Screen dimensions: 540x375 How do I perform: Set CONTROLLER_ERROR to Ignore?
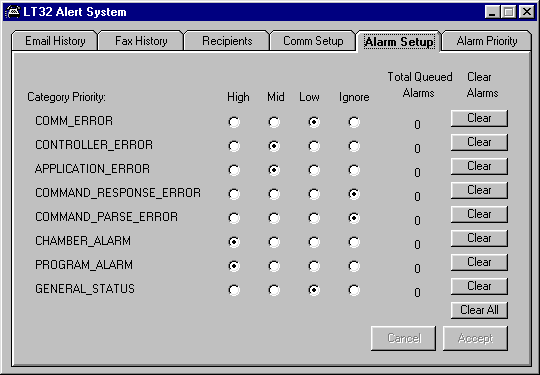354,146
